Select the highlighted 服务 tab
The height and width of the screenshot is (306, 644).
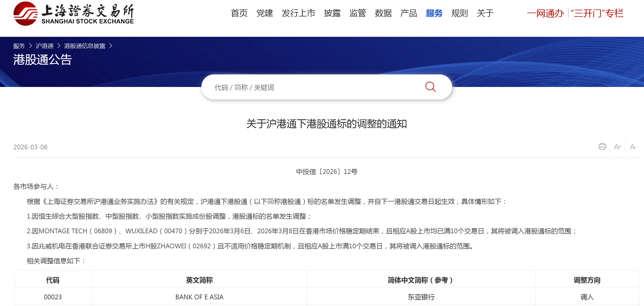434,13
